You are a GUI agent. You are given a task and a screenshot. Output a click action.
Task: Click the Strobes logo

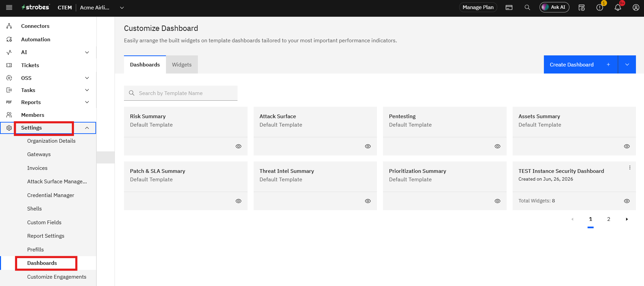click(x=35, y=7)
